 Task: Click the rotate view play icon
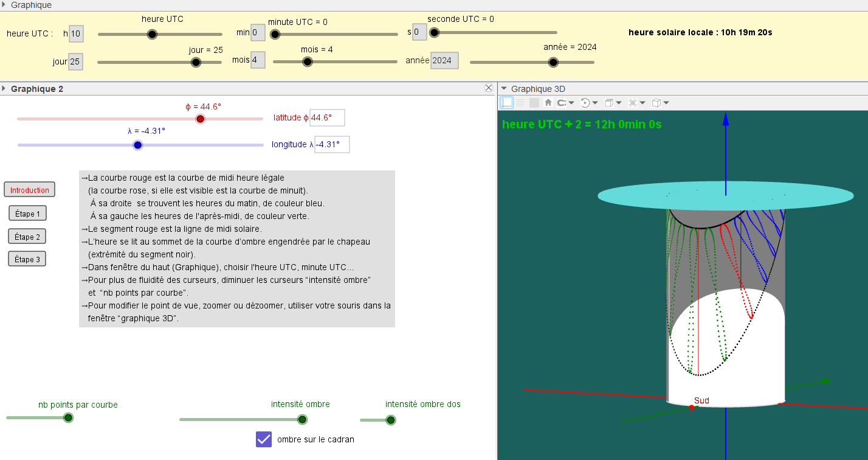[x=585, y=103]
